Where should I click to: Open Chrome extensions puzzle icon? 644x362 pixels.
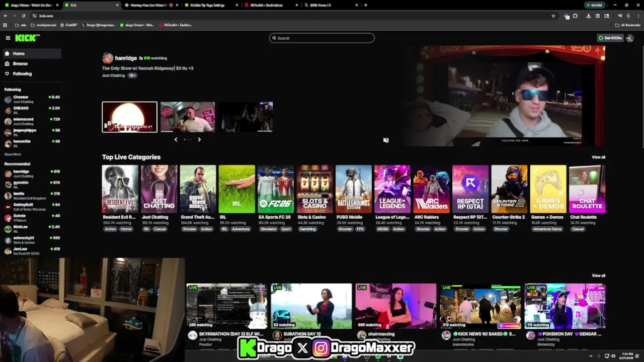click(575, 16)
